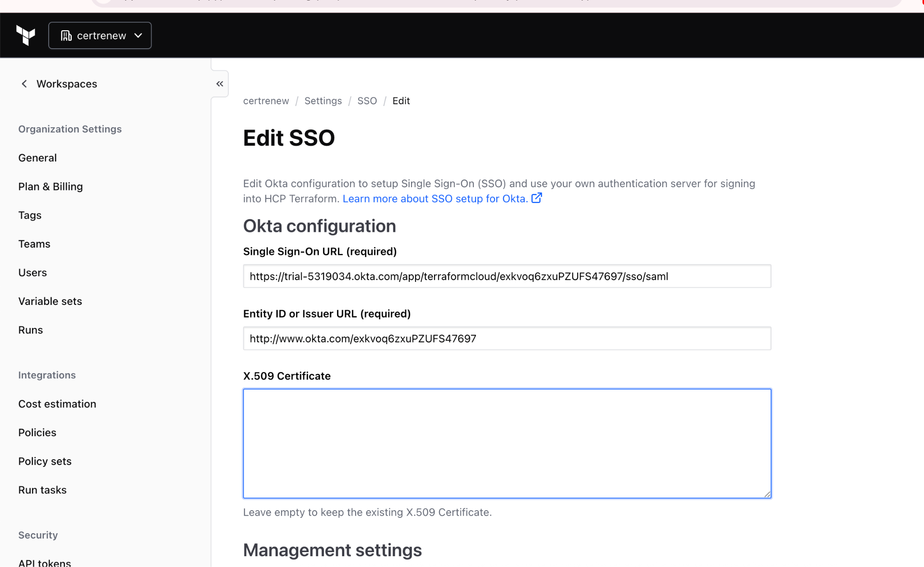924x567 pixels.
Task: Navigate to Variable sets
Action: (50, 301)
